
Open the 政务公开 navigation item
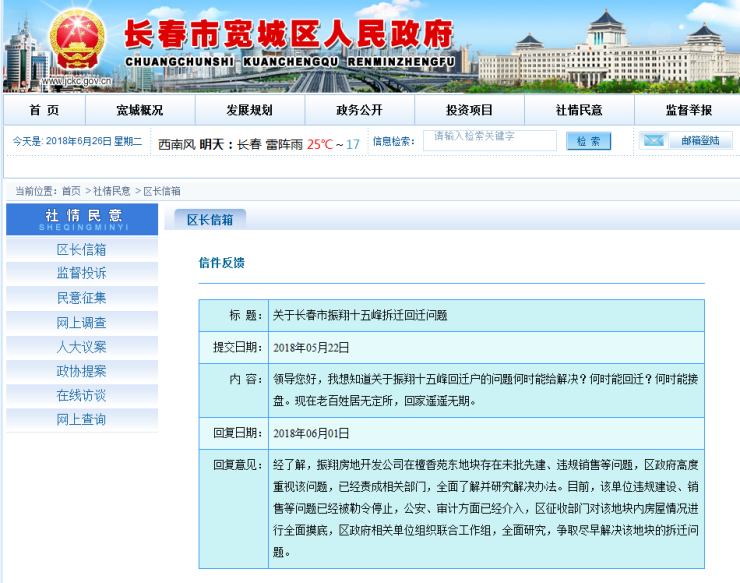(359, 110)
